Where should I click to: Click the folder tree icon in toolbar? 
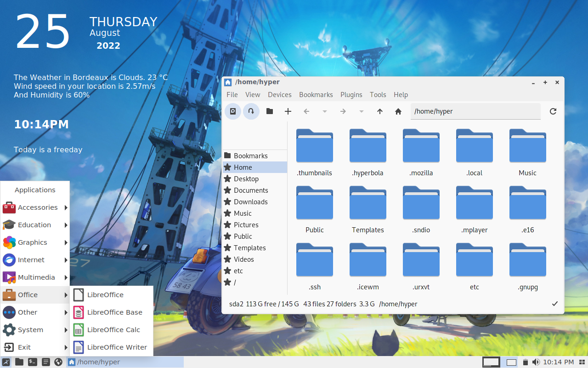[x=270, y=111]
